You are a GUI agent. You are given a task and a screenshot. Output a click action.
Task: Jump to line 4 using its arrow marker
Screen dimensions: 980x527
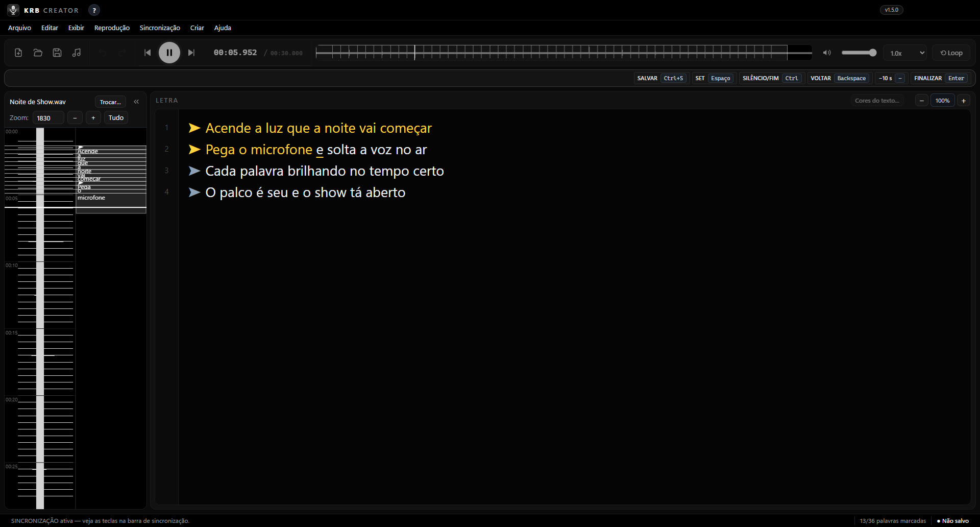pyautogui.click(x=194, y=192)
